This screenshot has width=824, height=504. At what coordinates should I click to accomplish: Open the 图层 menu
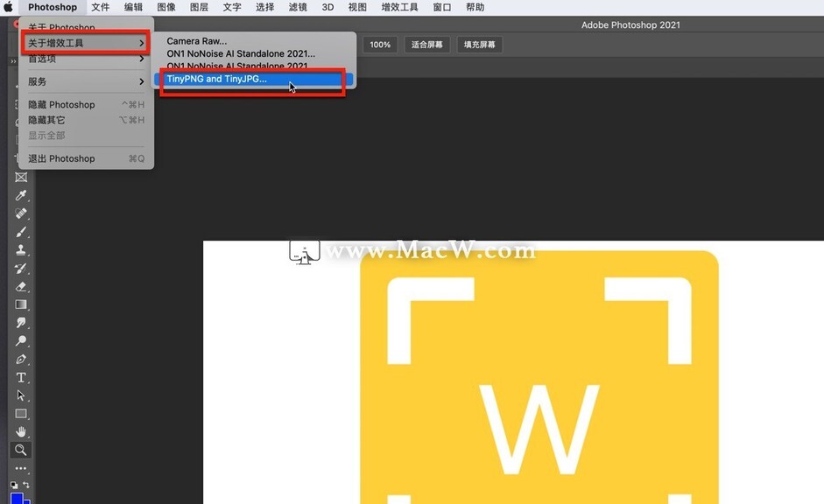click(x=199, y=7)
